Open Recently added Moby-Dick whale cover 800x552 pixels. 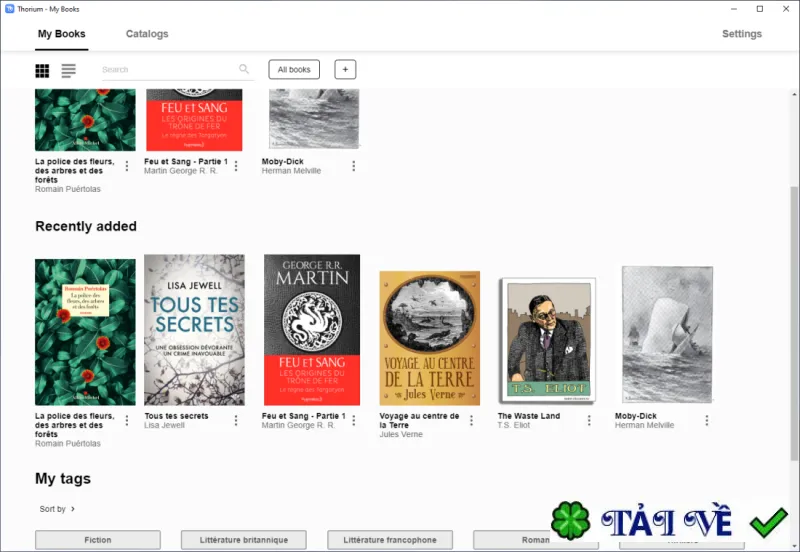[667, 335]
